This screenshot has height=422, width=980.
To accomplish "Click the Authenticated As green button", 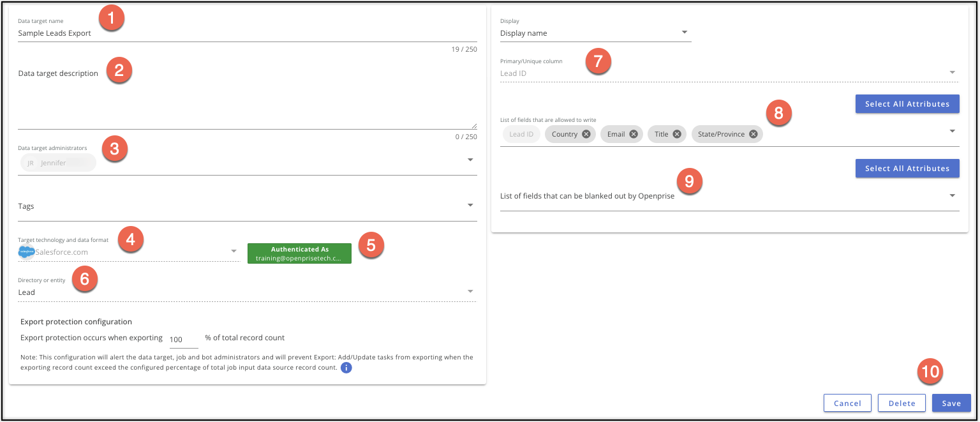I will click(x=299, y=253).
